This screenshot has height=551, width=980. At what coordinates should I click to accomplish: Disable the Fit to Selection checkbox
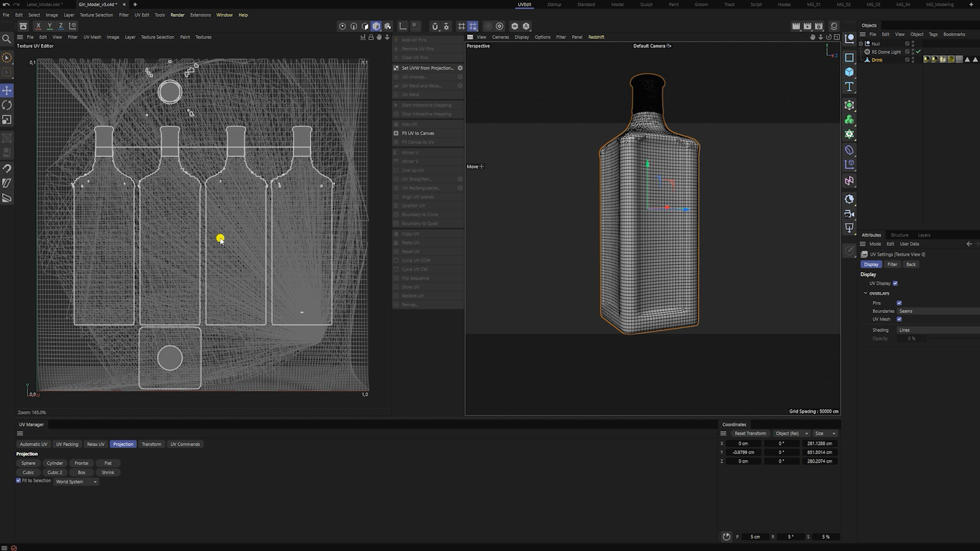point(18,481)
